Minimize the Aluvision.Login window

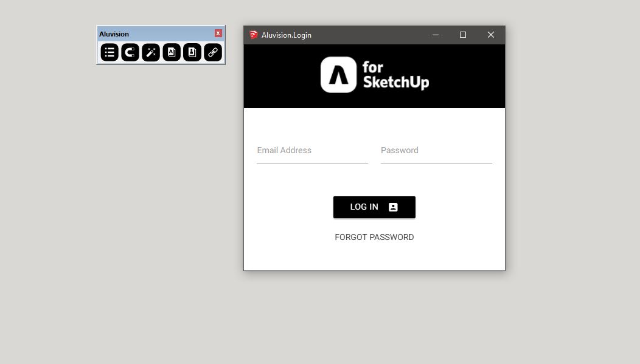pyautogui.click(x=436, y=35)
